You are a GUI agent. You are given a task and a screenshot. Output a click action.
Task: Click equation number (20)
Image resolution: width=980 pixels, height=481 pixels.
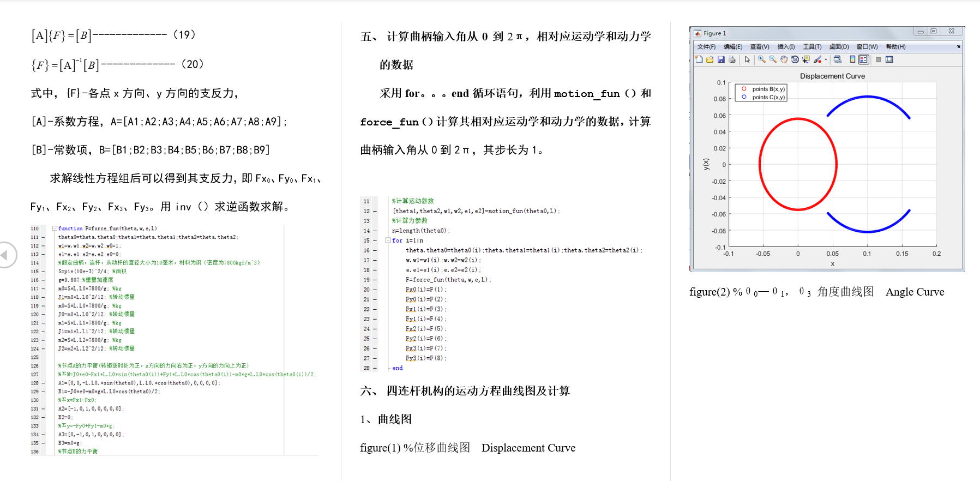tap(192, 64)
